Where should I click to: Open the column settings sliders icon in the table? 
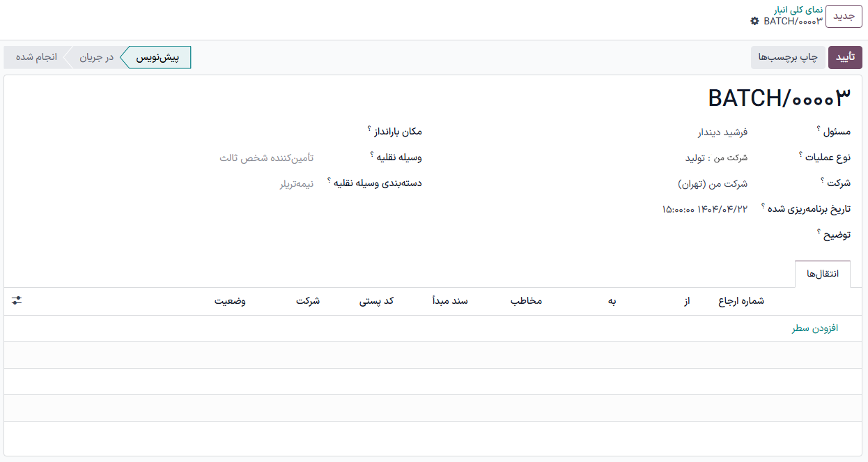tap(17, 300)
